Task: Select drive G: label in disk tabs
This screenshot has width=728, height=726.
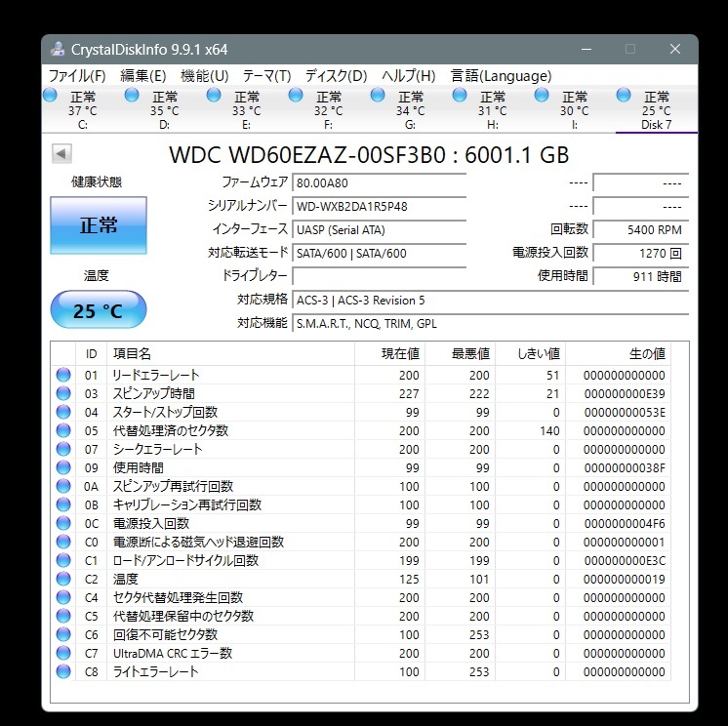Action: click(411, 125)
